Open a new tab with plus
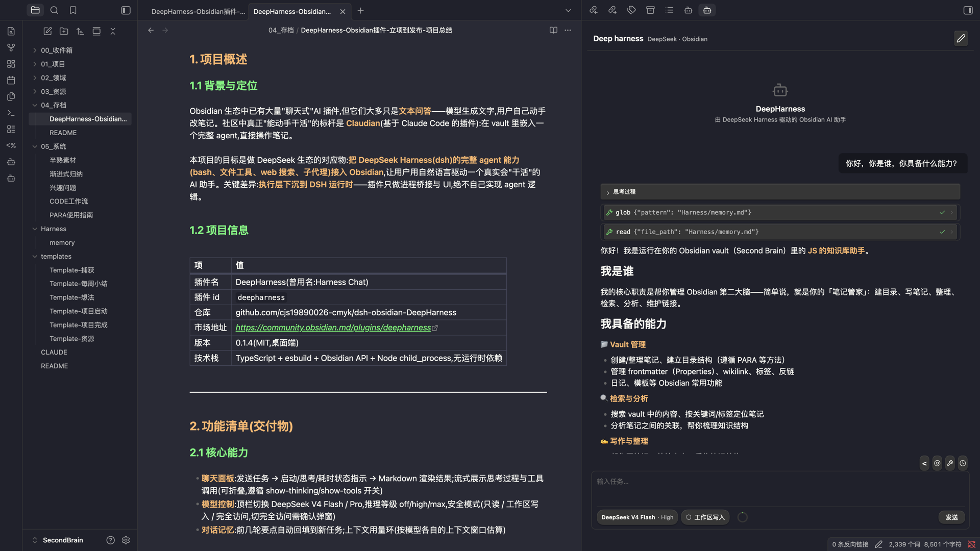 click(x=361, y=11)
